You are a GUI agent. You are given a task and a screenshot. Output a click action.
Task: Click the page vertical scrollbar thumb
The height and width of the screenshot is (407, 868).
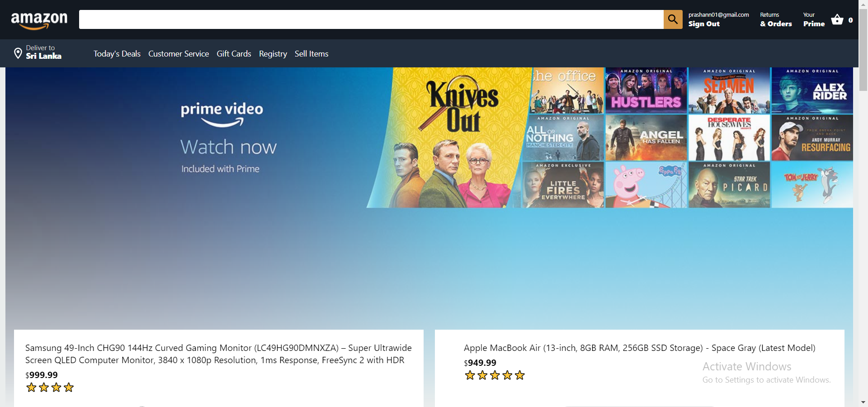coord(863,49)
